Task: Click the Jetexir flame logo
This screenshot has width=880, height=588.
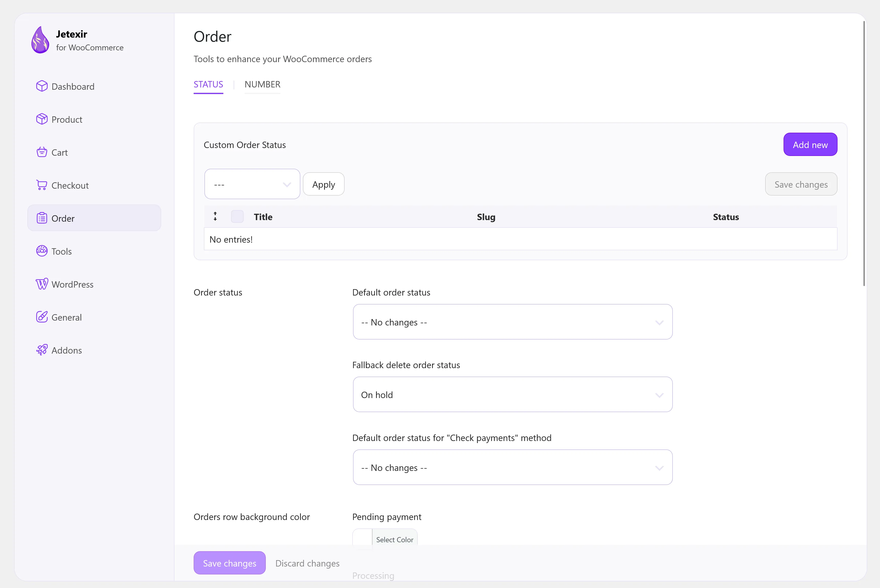Action: 40,40
